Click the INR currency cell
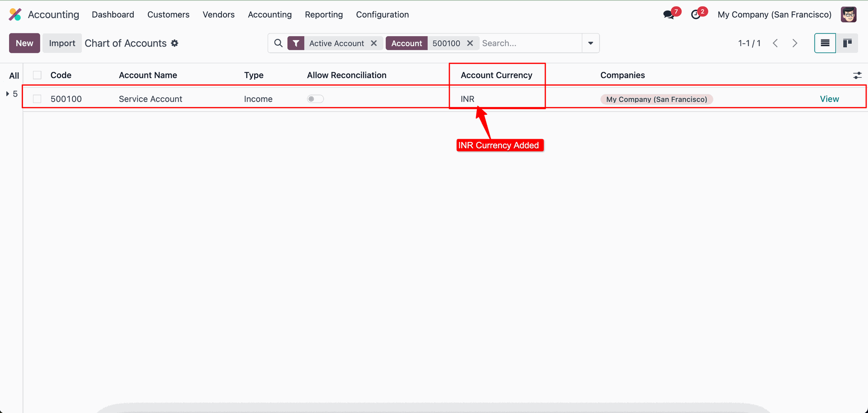The image size is (868, 413). pos(467,99)
